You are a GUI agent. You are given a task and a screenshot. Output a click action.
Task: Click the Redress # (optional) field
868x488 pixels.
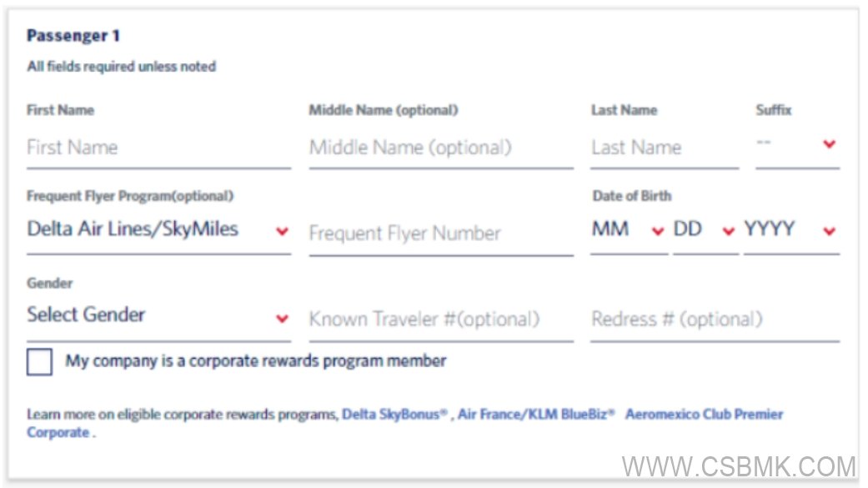(714, 319)
